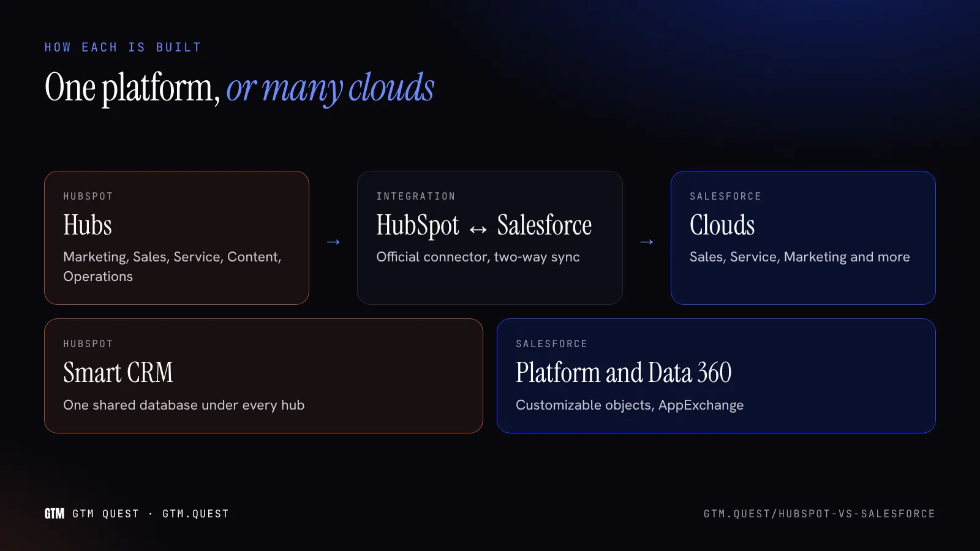Image resolution: width=980 pixels, height=551 pixels.
Task: Click HUBSPOT label above Hubs title
Action: 88,197
